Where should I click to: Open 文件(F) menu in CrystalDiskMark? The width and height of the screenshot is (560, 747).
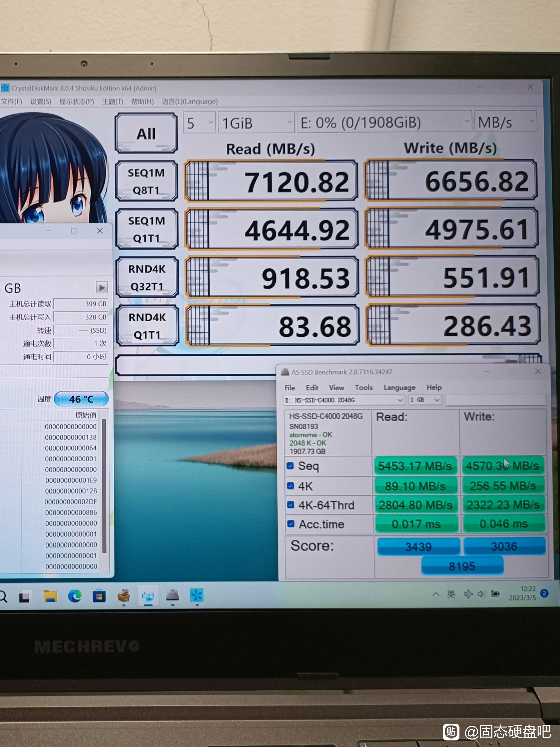point(11,102)
